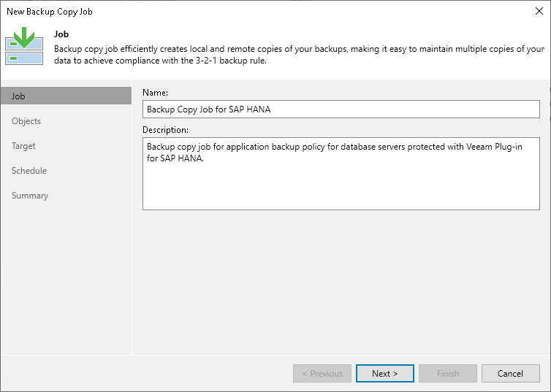Click the New Backup Copy Job title bar
551x392 pixels.
pos(219,12)
